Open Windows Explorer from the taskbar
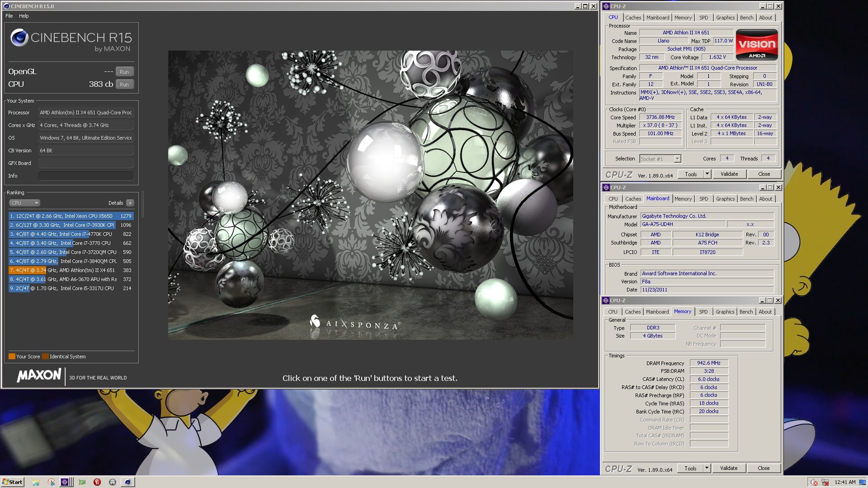868x488 pixels. click(x=36, y=482)
